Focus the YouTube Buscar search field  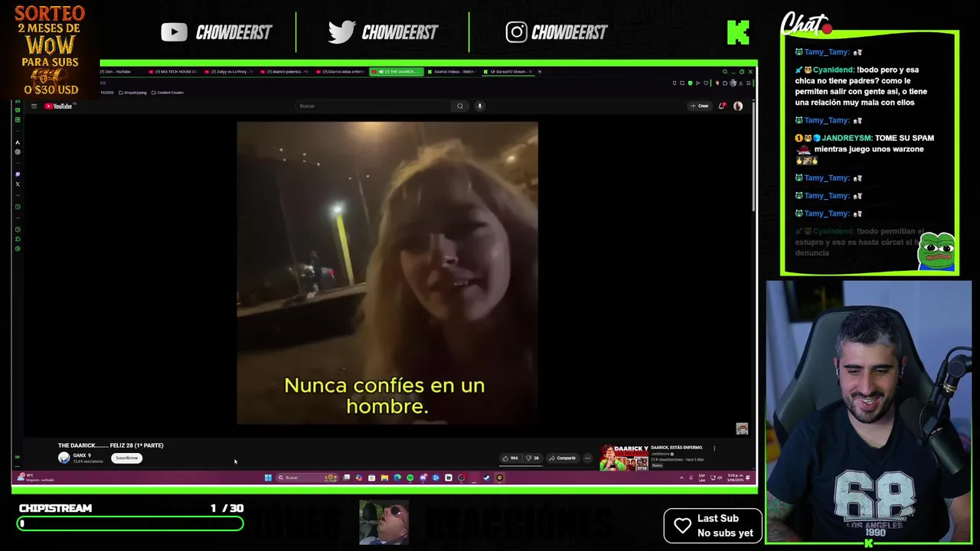click(x=374, y=106)
